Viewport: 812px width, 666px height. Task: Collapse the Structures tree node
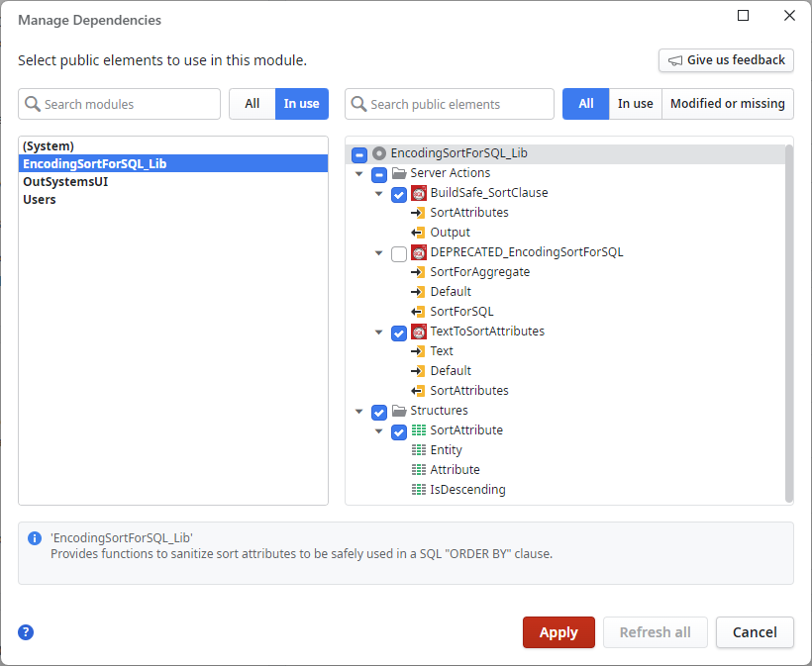pyautogui.click(x=359, y=412)
